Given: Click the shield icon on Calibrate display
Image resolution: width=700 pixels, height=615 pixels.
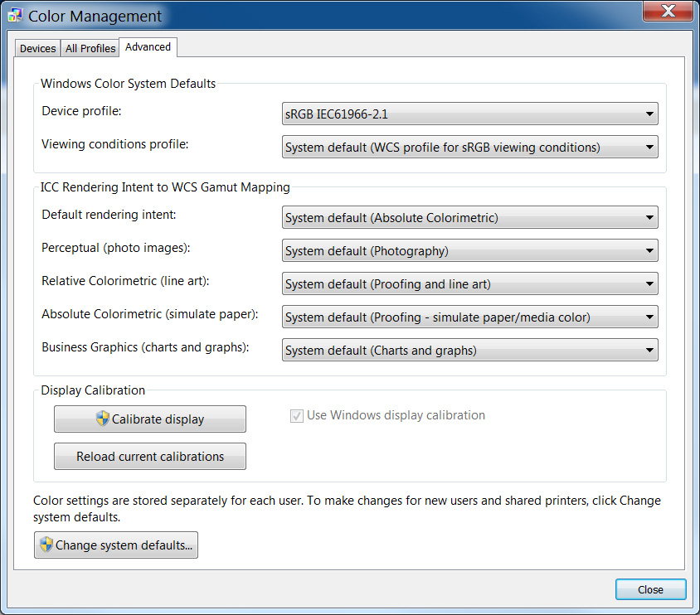Looking at the screenshot, I should [103, 419].
